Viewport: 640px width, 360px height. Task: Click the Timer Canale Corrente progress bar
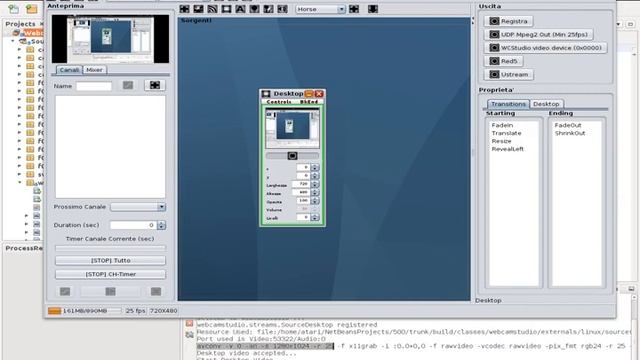click(111, 248)
